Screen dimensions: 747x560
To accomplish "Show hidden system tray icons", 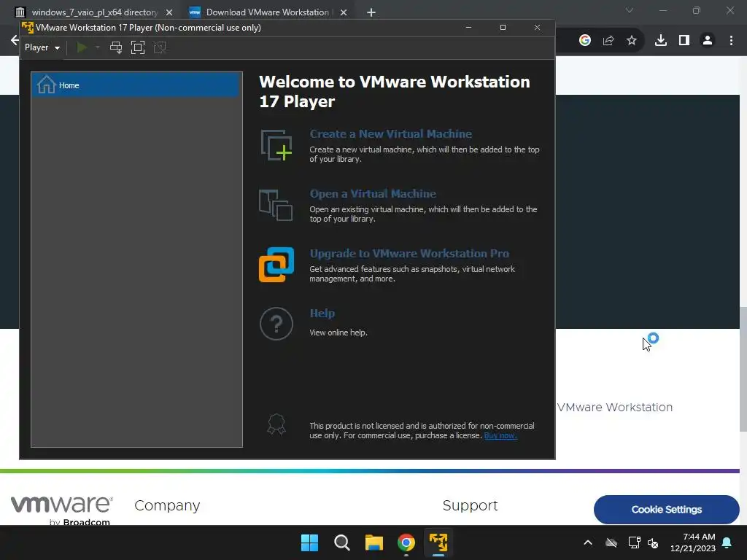I will [588, 542].
